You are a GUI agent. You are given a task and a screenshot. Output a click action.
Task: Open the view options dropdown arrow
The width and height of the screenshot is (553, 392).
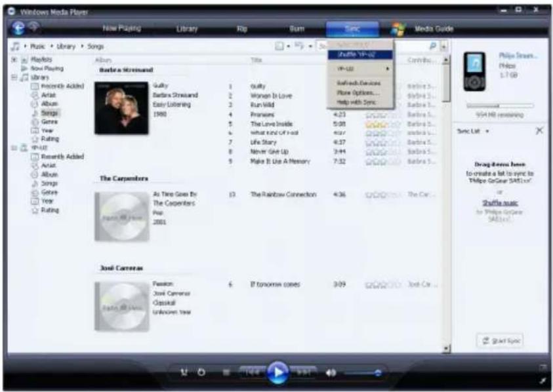[310, 46]
